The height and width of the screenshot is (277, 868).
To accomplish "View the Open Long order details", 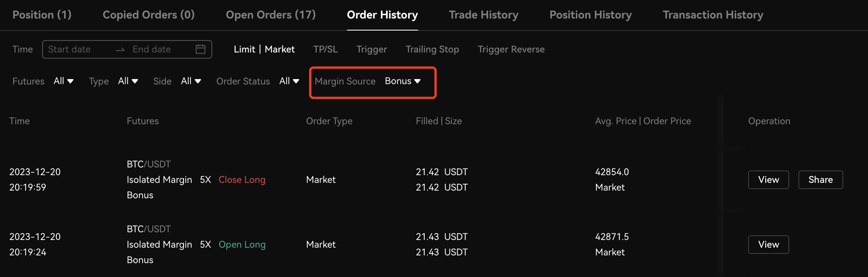I will click(768, 245).
